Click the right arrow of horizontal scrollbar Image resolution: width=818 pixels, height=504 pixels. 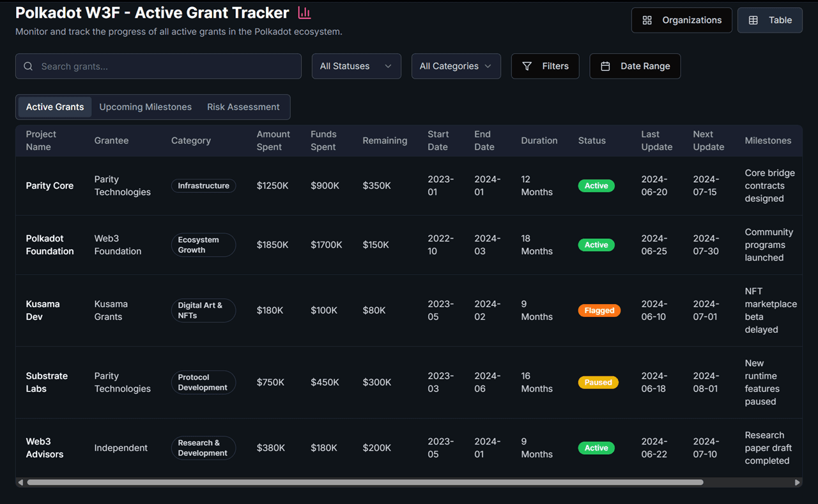click(797, 482)
